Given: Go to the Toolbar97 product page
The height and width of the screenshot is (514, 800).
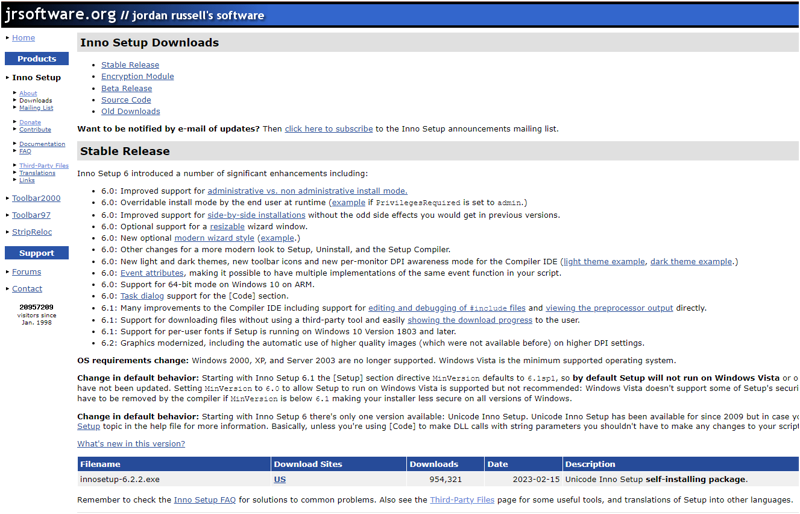Looking at the screenshot, I should coord(31,215).
